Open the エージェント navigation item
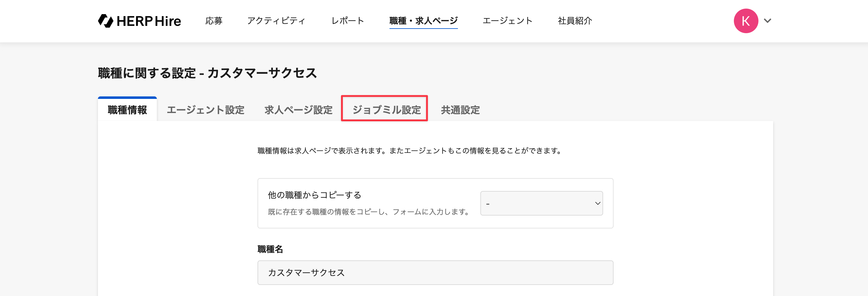The width and height of the screenshot is (868, 296). point(507,21)
